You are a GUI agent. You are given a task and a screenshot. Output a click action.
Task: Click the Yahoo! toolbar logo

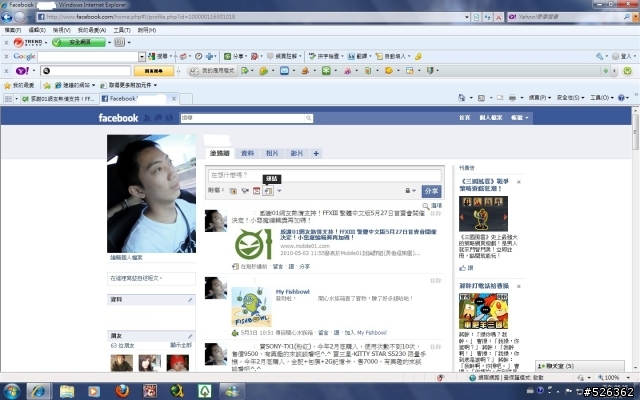pyautogui.click(x=22, y=71)
